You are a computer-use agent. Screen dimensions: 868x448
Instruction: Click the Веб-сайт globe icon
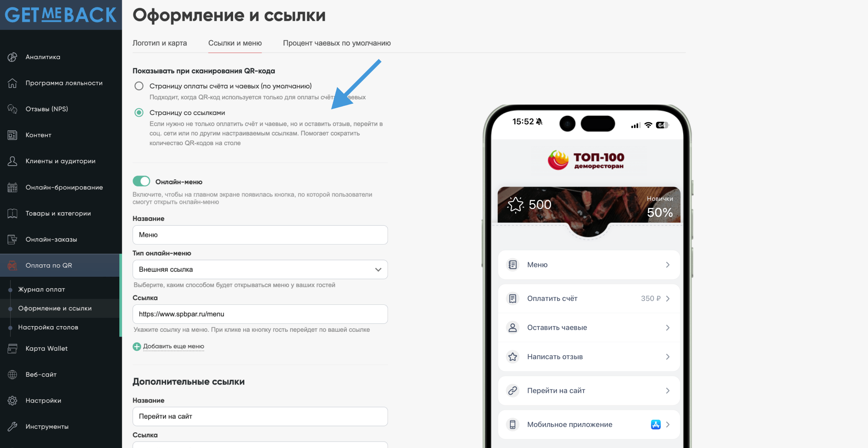[x=12, y=375]
